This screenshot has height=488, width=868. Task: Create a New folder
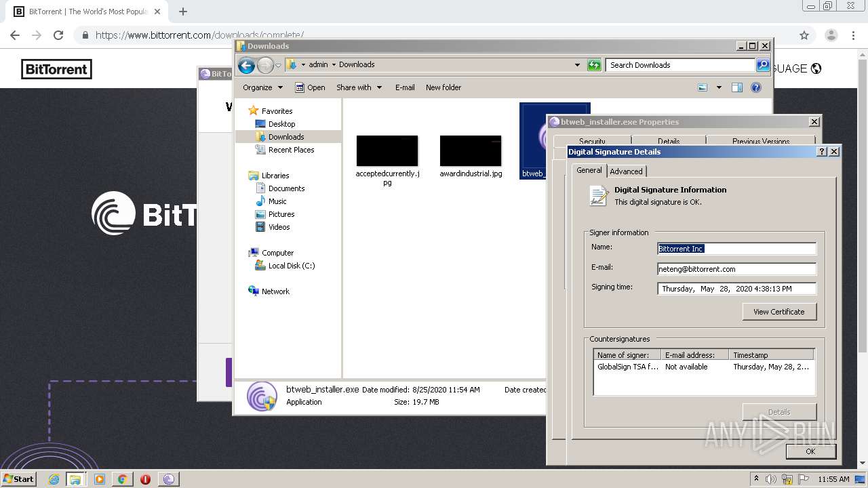(443, 87)
